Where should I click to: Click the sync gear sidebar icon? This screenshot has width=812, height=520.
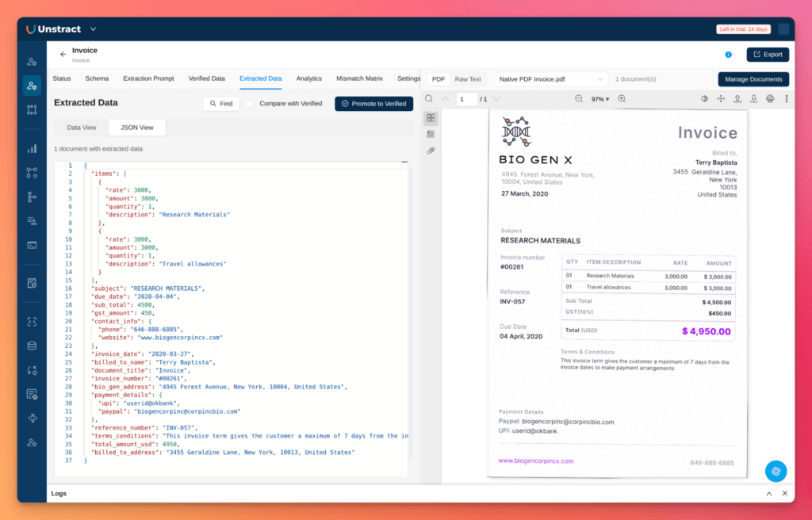[x=32, y=370]
